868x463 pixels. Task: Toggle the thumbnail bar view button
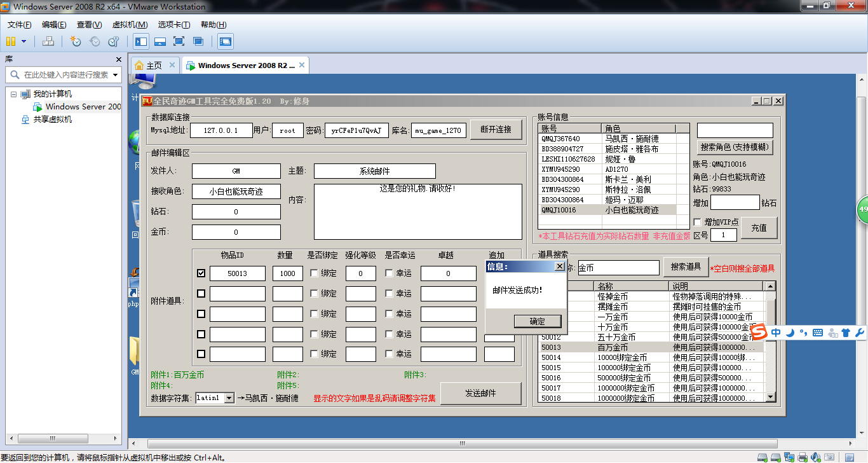(x=160, y=41)
